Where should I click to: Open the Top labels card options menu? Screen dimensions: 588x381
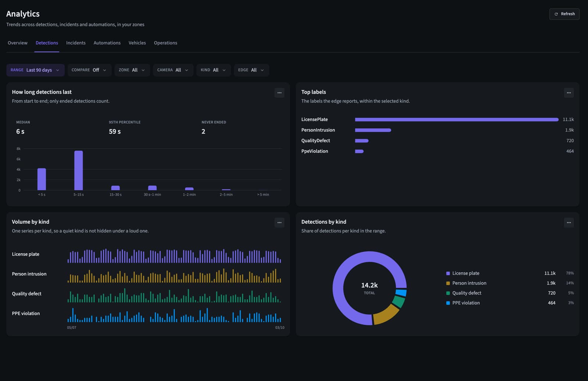(x=569, y=92)
